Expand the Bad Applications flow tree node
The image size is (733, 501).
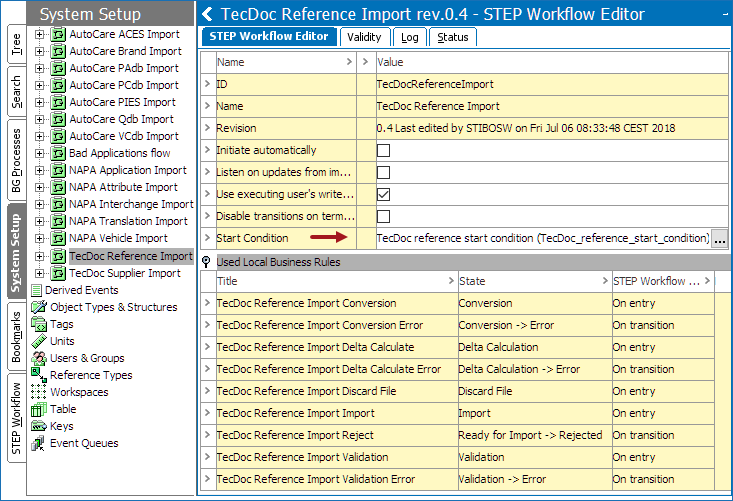[40, 153]
